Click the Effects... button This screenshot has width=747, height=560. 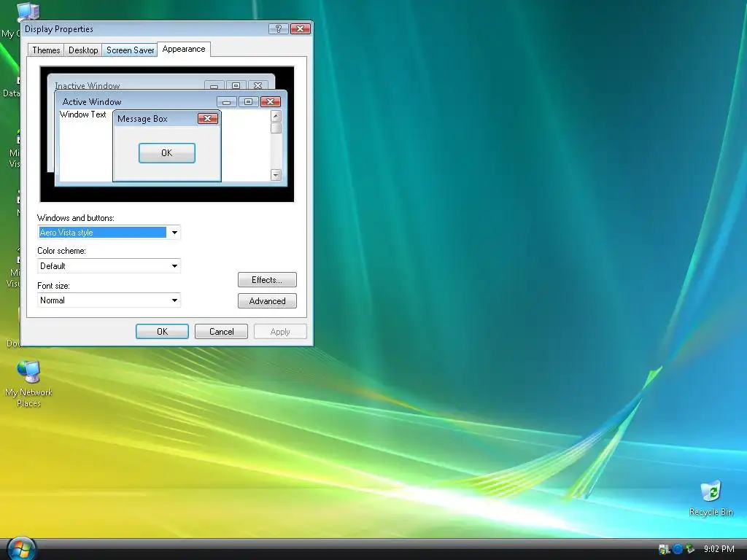pos(267,280)
